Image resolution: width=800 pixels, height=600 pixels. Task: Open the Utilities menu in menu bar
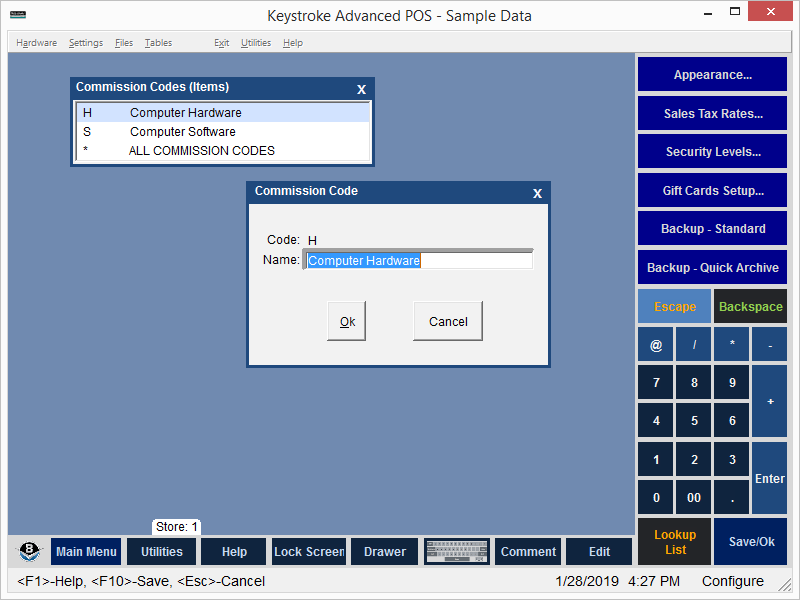pos(256,43)
